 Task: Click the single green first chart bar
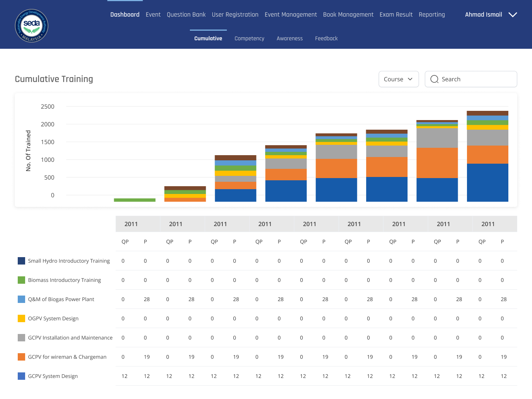click(134, 200)
